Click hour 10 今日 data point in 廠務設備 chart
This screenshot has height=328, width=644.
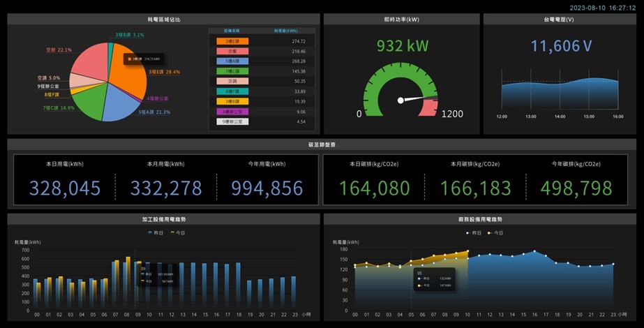467,251
